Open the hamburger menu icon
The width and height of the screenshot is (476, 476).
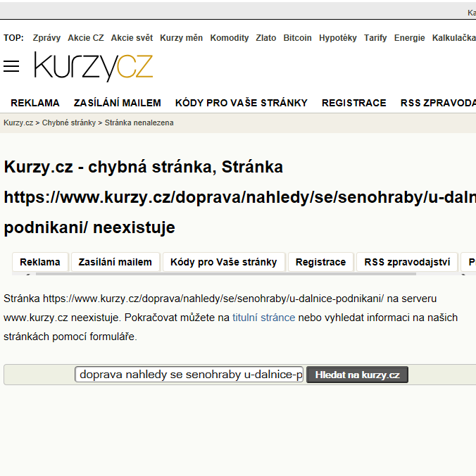(11, 66)
